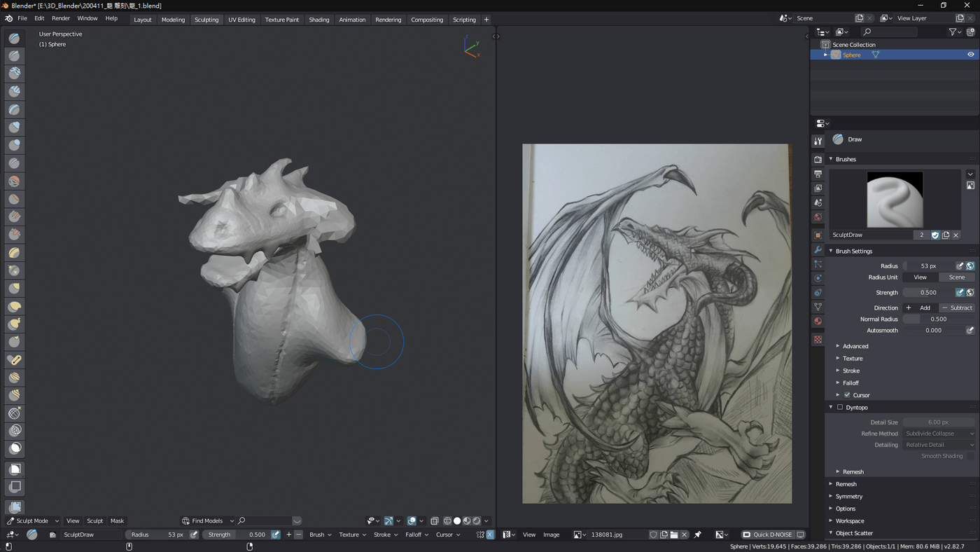This screenshot has height=552, width=980.
Task: Select the Draw Sharp sculpt brush
Action: click(15, 55)
